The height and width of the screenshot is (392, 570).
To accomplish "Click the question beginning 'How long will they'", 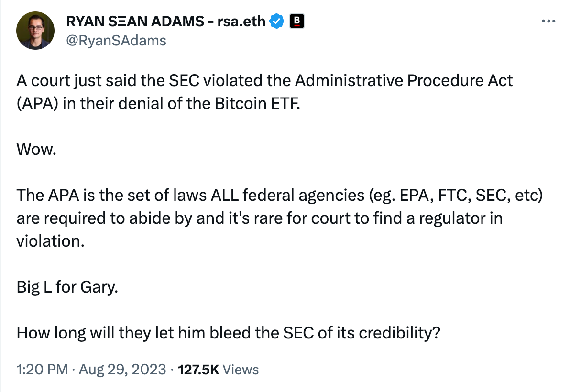I will [x=228, y=333].
